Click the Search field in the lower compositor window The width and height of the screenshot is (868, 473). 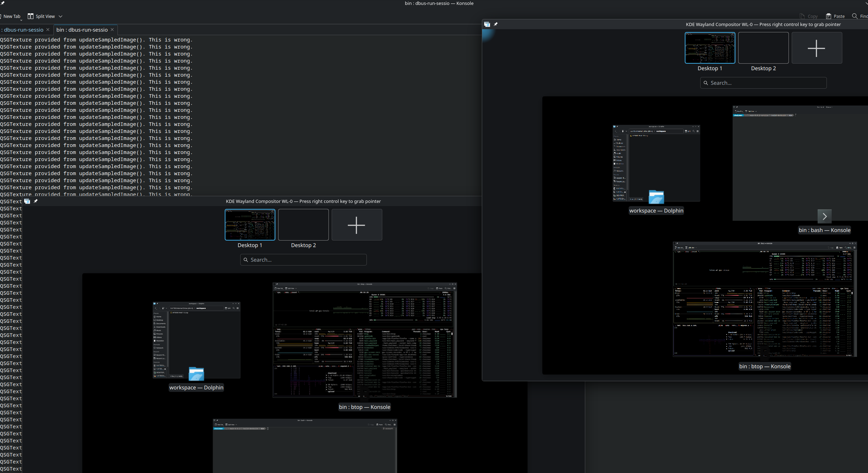pos(303,260)
